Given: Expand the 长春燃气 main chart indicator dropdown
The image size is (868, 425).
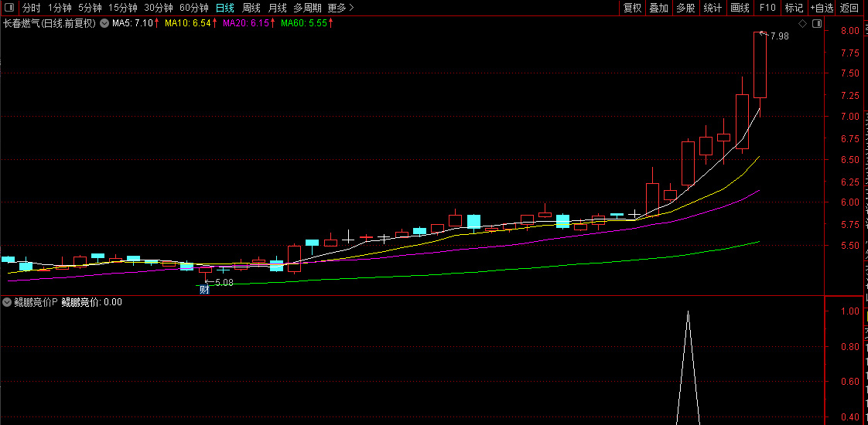Looking at the screenshot, I should [104, 24].
